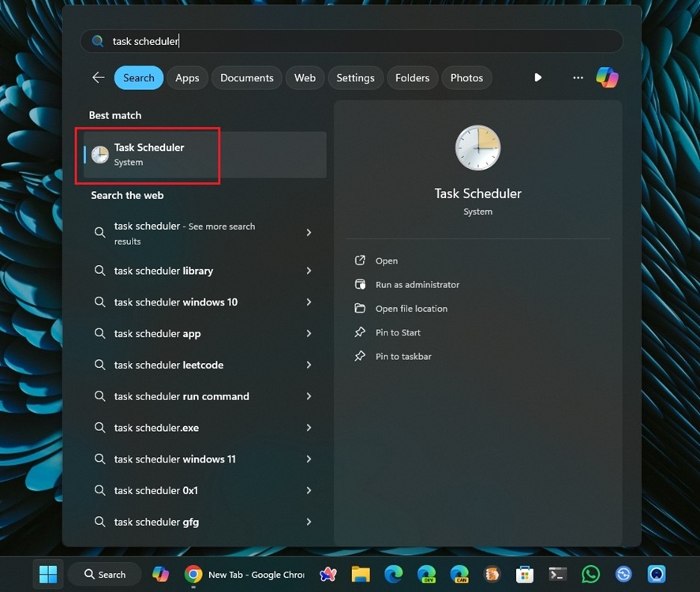Open the ellipsis more-options menu
This screenshot has height=592, width=700.
pyautogui.click(x=578, y=77)
